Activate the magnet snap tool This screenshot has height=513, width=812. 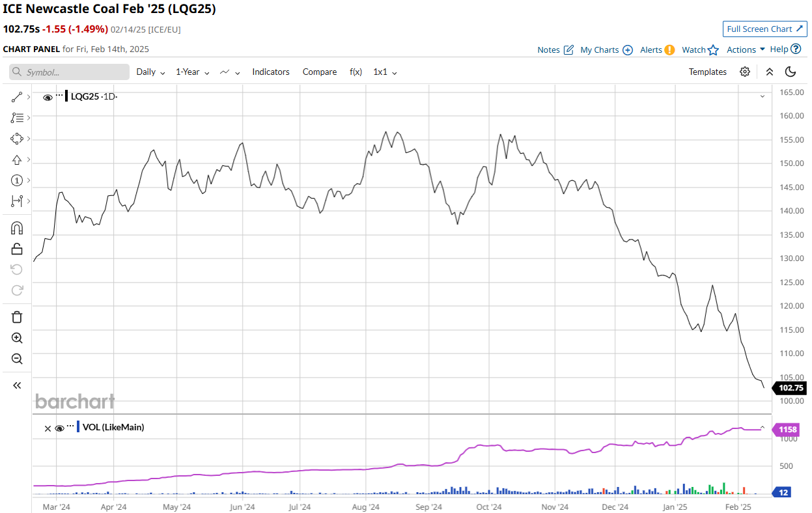17,228
